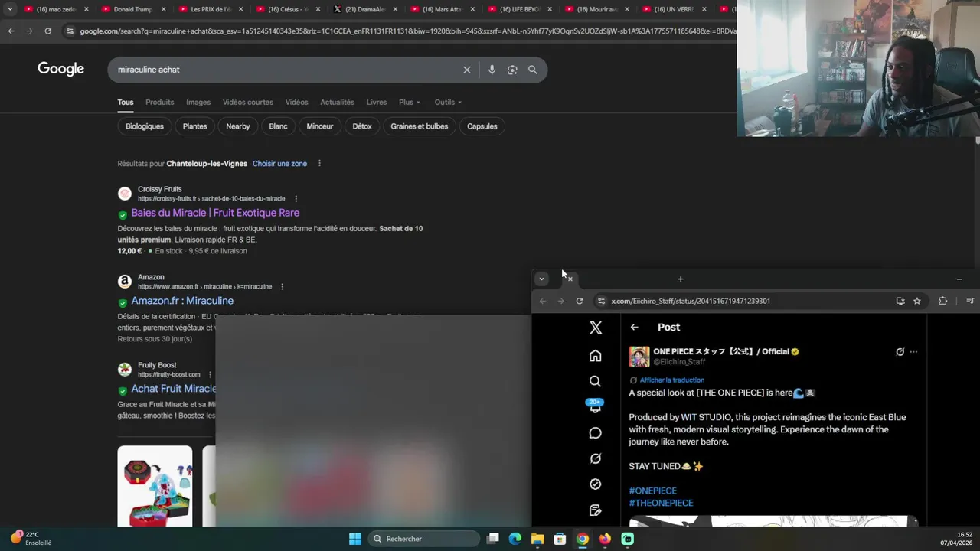This screenshot has height=551, width=980.
Task: Go back in the Google Chrome window
Action: coord(11,31)
